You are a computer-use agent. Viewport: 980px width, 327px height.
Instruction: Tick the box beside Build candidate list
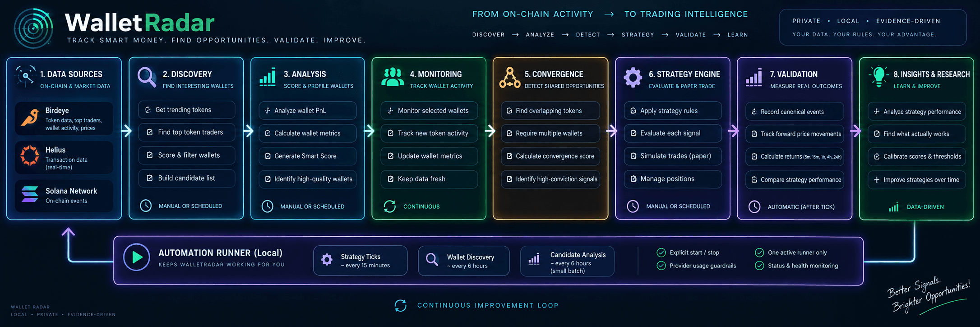tap(150, 178)
